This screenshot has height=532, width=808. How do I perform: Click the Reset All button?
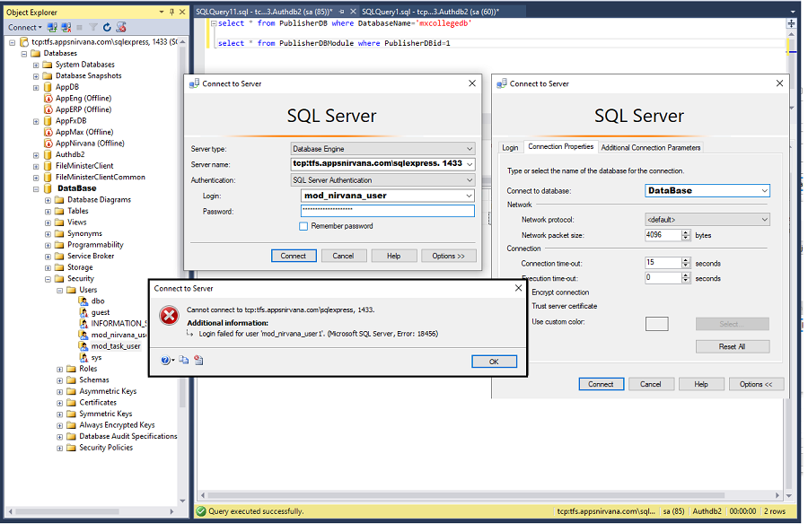[733, 347]
